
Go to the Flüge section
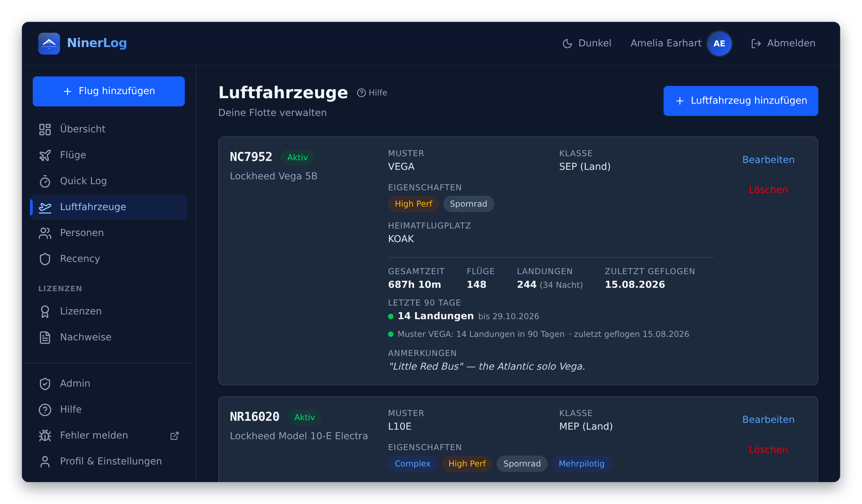click(x=109, y=155)
